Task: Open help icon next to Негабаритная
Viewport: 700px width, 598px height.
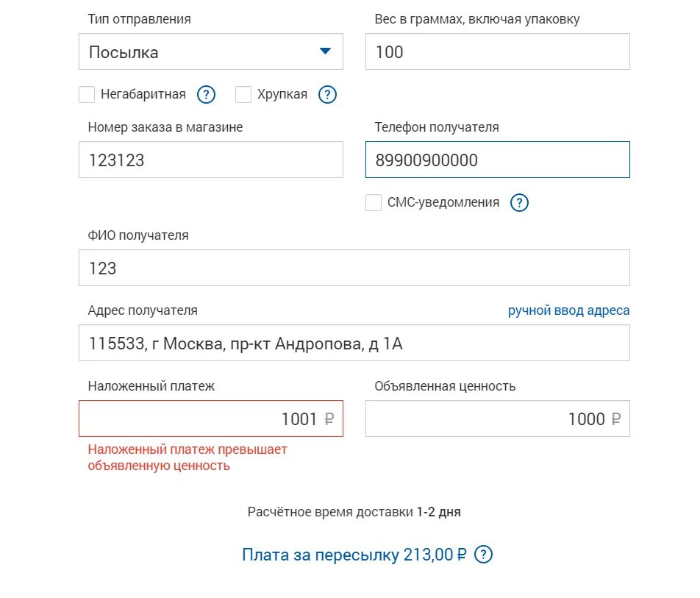Action: pyautogui.click(x=206, y=95)
